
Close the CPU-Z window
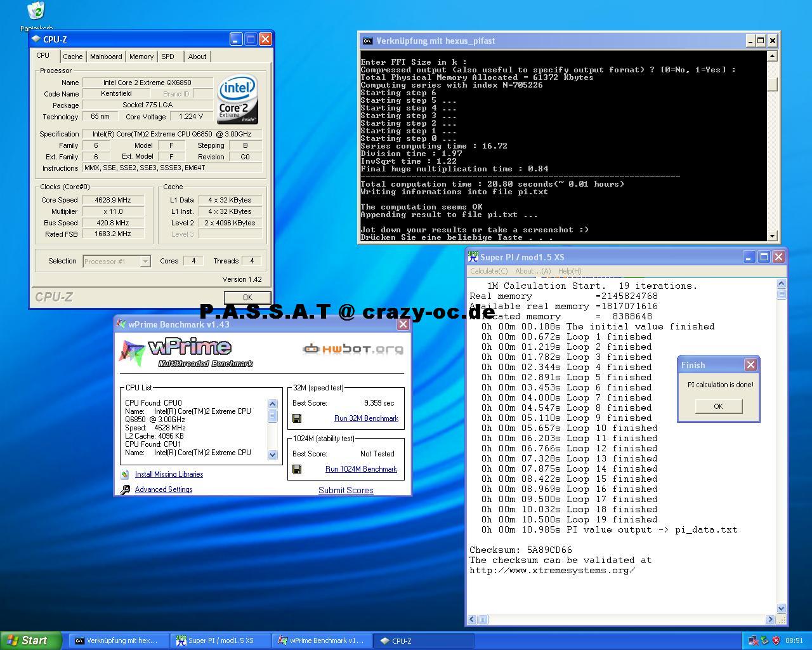coord(265,39)
